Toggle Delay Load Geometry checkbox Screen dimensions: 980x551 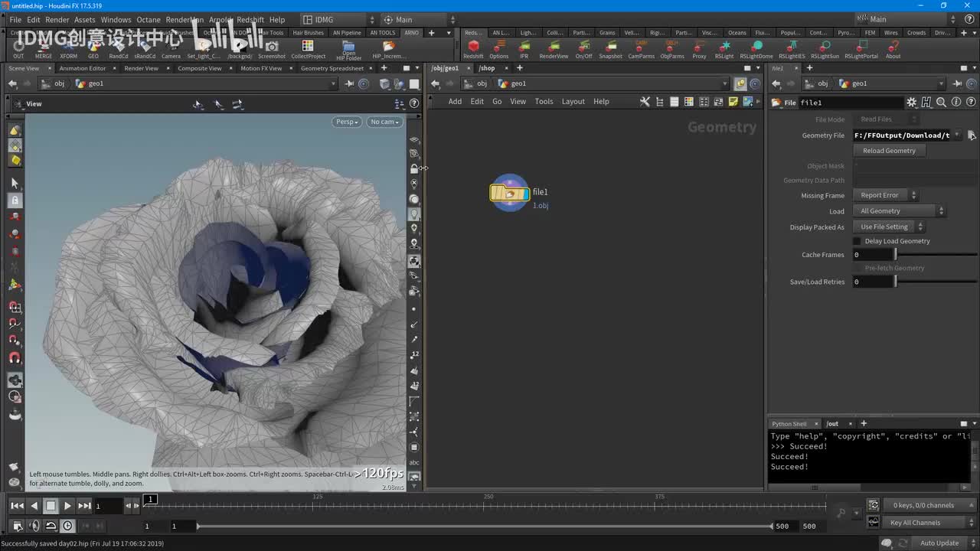point(857,241)
